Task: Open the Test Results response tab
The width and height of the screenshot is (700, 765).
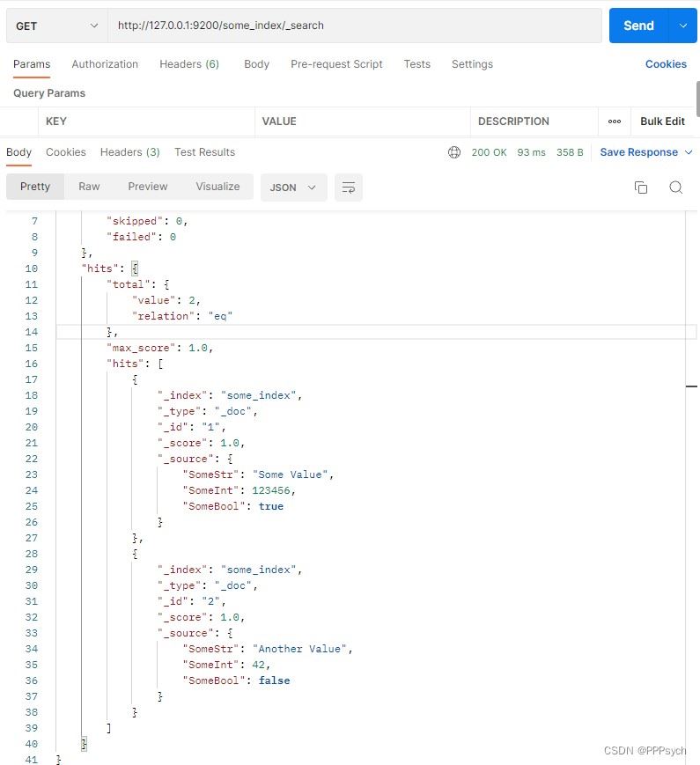Action: pyautogui.click(x=204, y=151)
